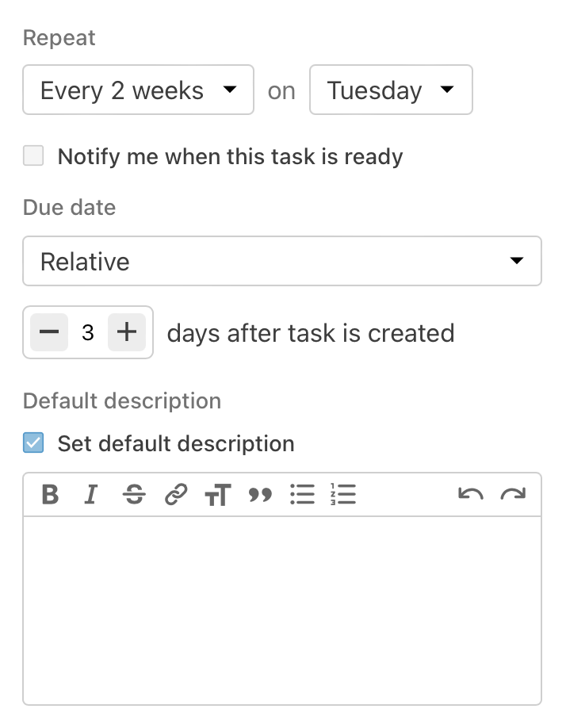Click the days number field showing 3
Viewport: 566px width, 728px height.
(88, 332)
